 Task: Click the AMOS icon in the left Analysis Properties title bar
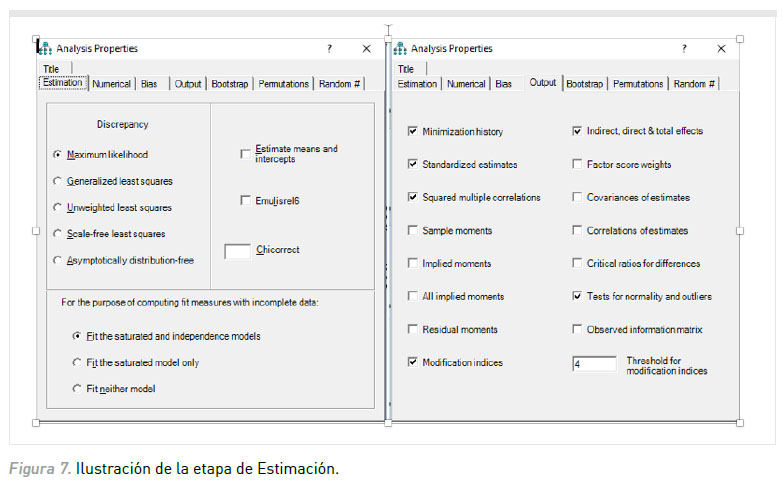45,48
